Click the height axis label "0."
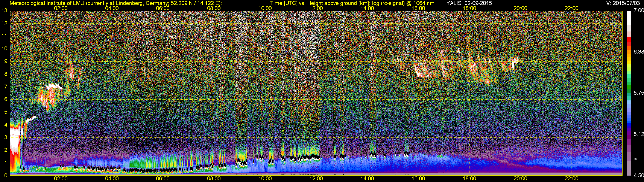The image size is (644, 182). point(6,176)
